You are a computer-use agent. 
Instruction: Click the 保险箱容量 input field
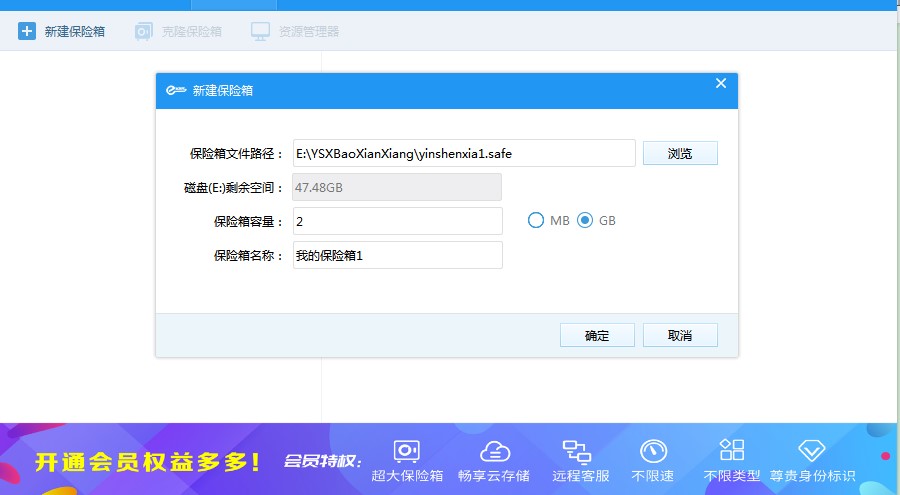coord(398,221)
